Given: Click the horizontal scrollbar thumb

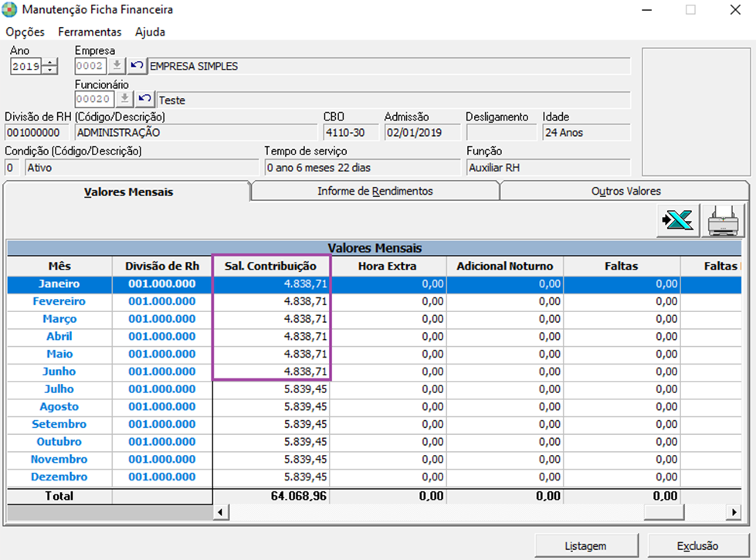Looking at the screenshot, I should coord(664,512).
